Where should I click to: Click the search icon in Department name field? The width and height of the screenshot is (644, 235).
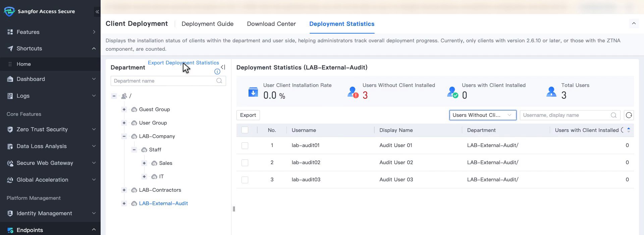(219, 81)
